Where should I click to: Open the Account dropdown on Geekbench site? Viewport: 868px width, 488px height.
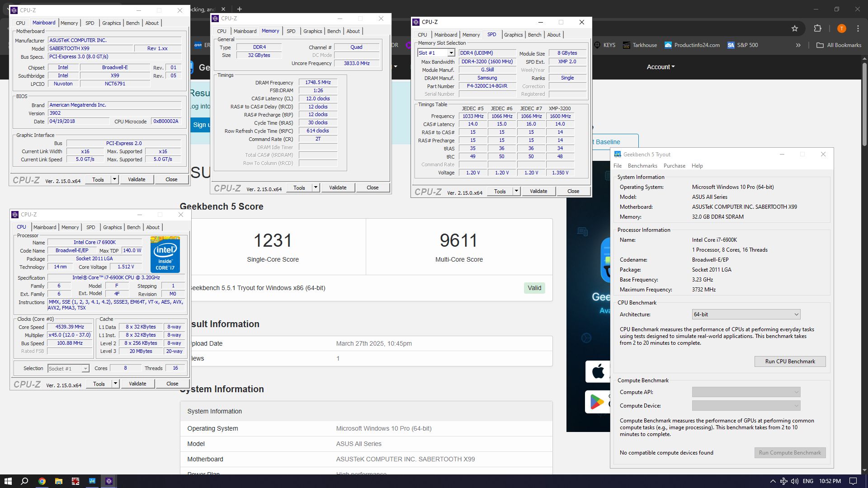(660, 67)
